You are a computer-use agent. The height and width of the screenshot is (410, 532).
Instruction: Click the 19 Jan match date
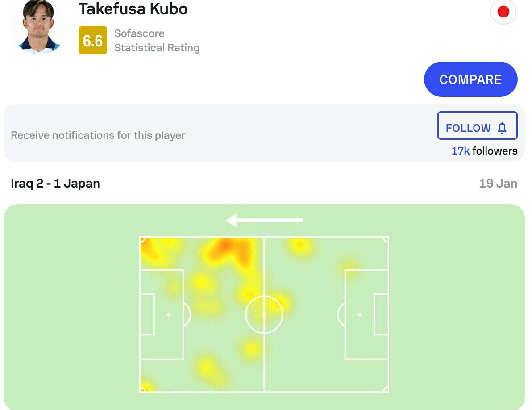point(498,183)
